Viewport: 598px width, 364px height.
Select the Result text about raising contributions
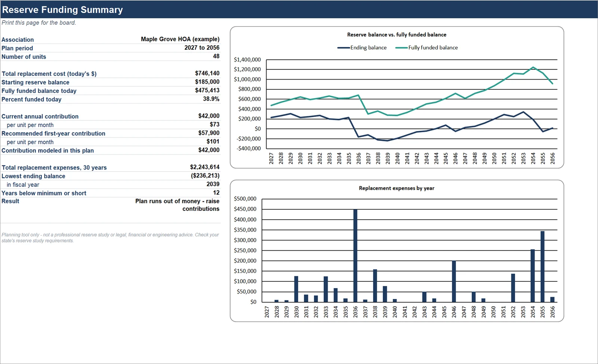click(178, 205)
